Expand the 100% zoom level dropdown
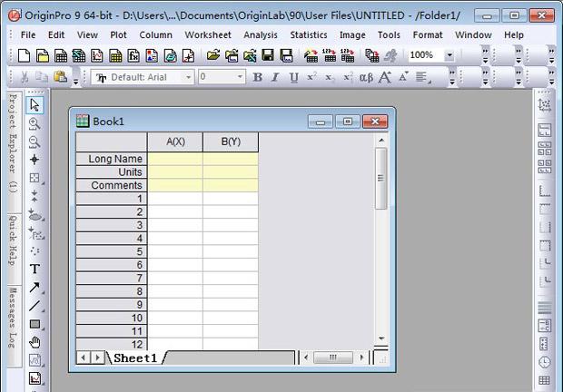This screenshot has height=392, width=563. tap(449, 55)
